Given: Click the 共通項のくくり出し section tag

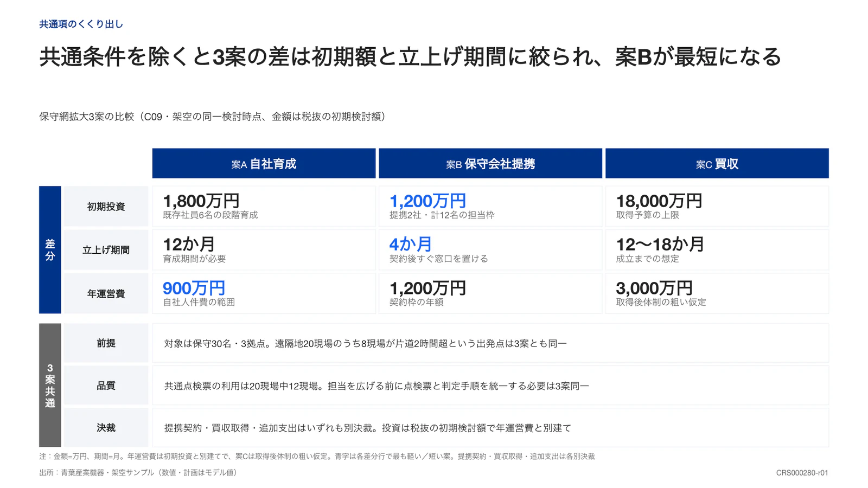Looking at the screenshot, I should [81, 24].
